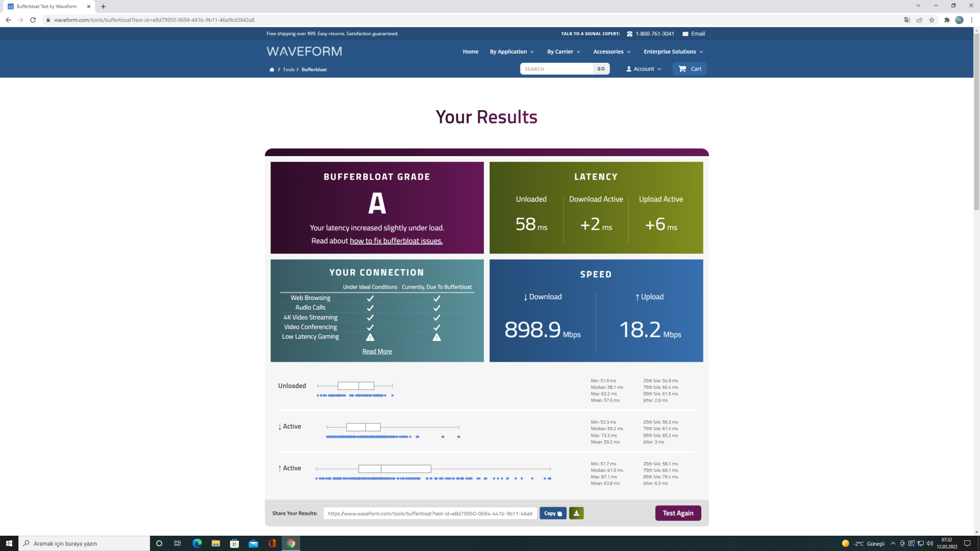Open how to fix bufferbloat issues link

point(396,241)
